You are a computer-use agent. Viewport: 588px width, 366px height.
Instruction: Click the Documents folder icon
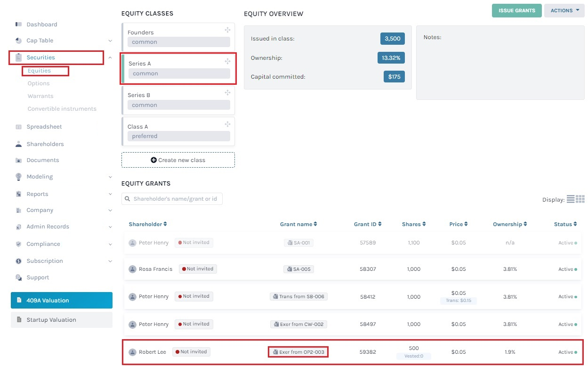tap(18, 160)
